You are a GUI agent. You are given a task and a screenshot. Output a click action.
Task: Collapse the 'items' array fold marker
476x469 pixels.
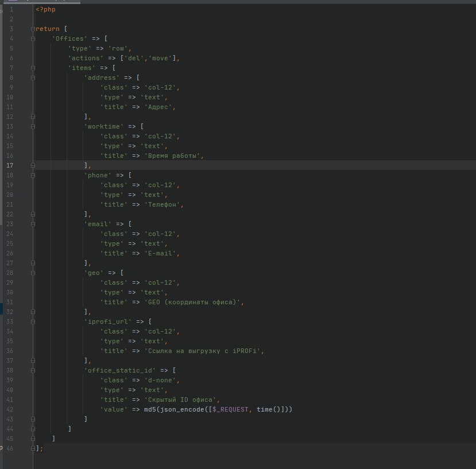(33, 68)
